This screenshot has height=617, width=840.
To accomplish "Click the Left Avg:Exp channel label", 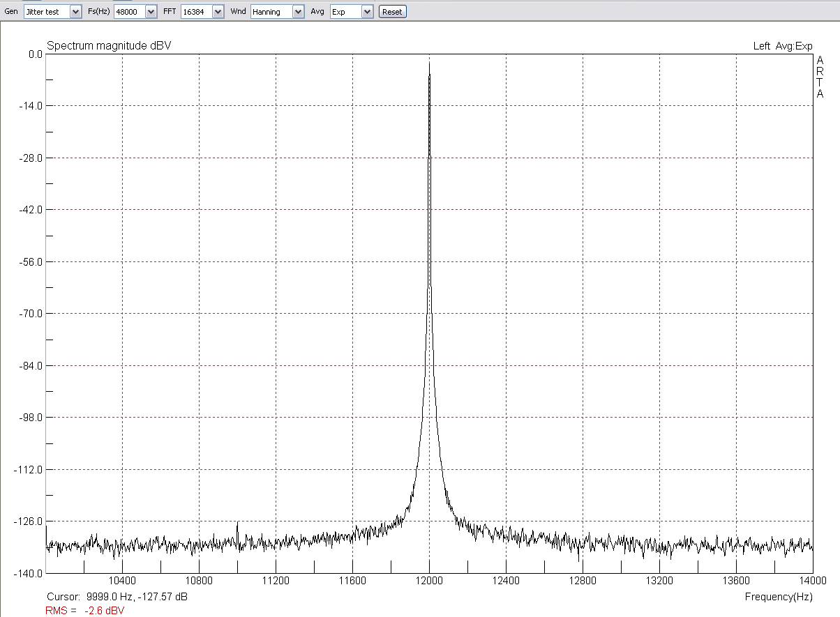I will tap(783, 46).
